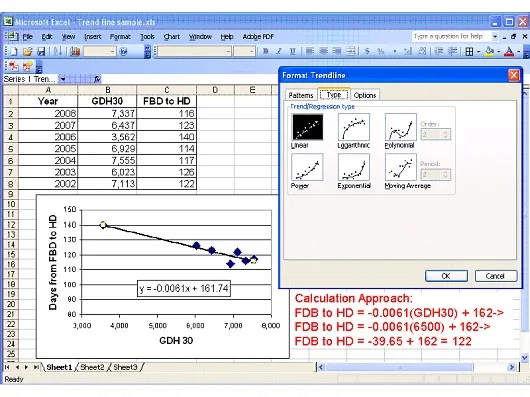Click the Currency Style dollar icon

tap(367, 51)
